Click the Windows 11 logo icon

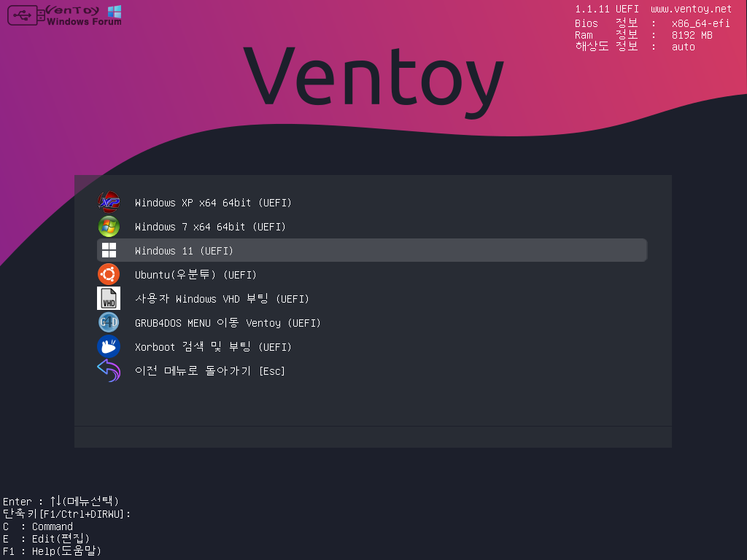[109, 251]
